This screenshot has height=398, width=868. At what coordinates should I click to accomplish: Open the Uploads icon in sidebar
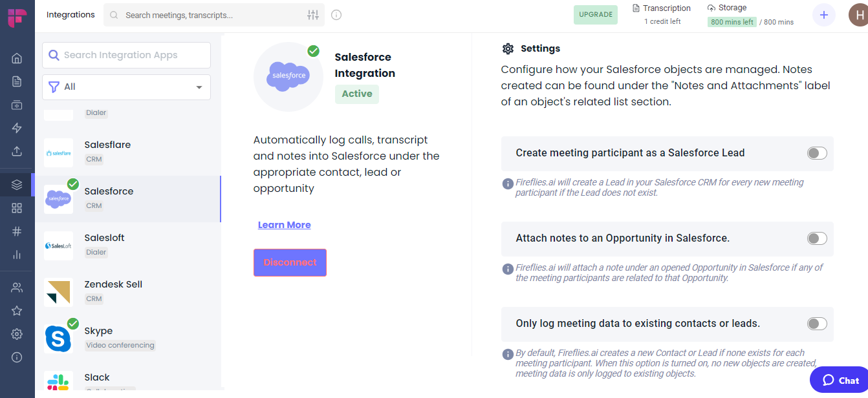[x=17, y=151]
